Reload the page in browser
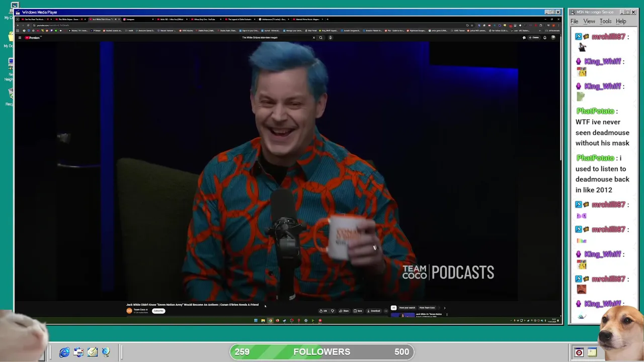The height and width of the screenshot is (362, 644). point(28,25)
